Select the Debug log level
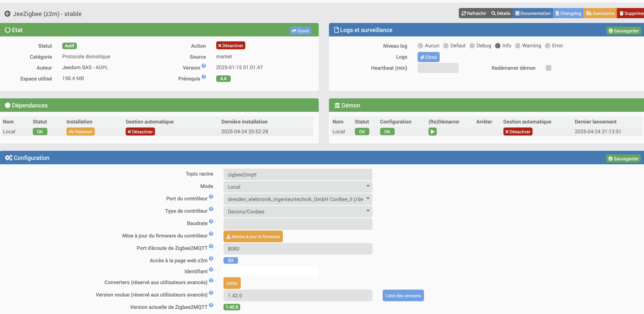The image size is (644, 314). [472, 46]
